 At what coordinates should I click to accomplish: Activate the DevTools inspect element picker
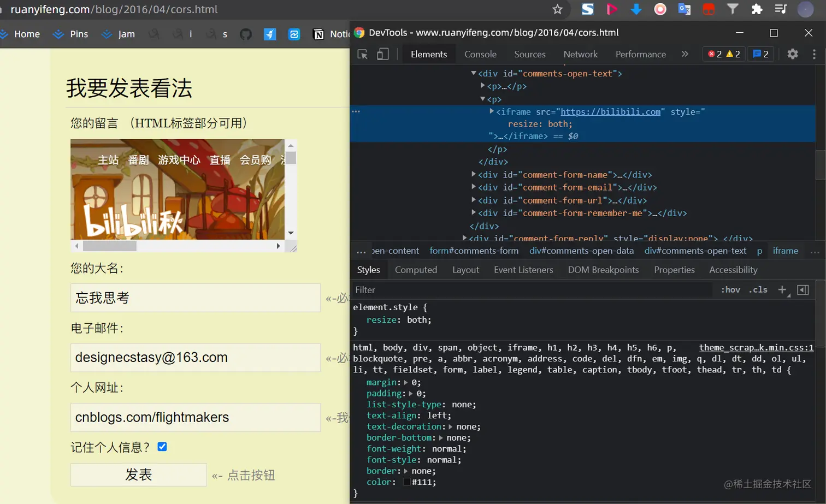362,54
